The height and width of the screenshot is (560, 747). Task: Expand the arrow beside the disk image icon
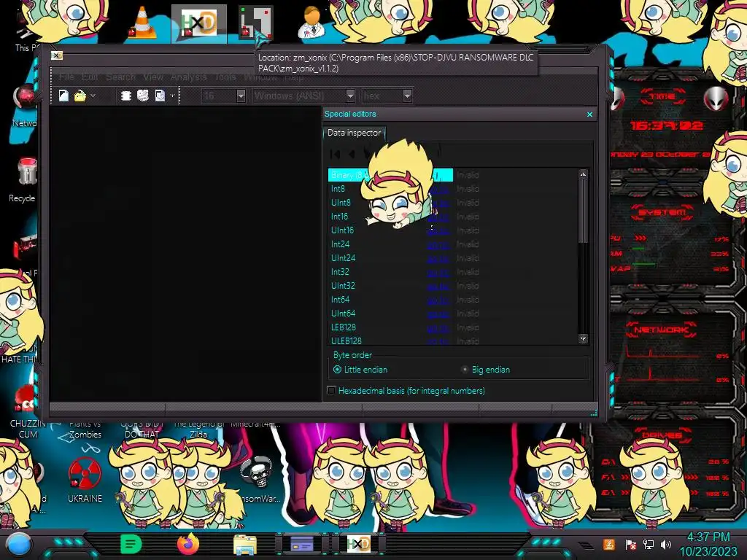[172, 96]
